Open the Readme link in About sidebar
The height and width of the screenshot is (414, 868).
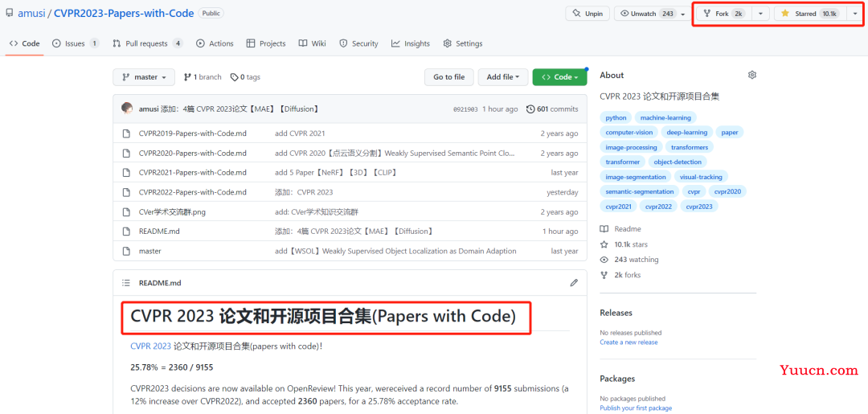coord(621,228)
